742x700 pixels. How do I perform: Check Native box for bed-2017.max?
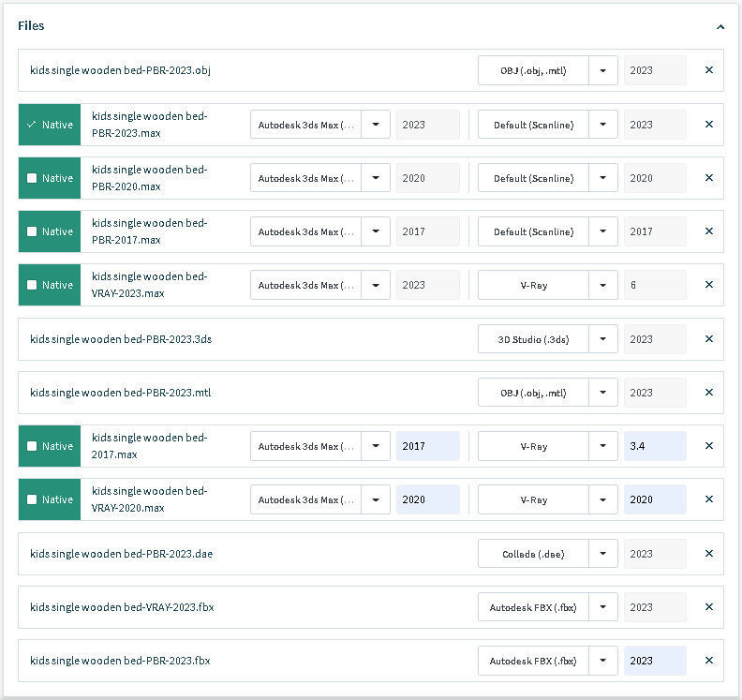click(x=33, y=446)
